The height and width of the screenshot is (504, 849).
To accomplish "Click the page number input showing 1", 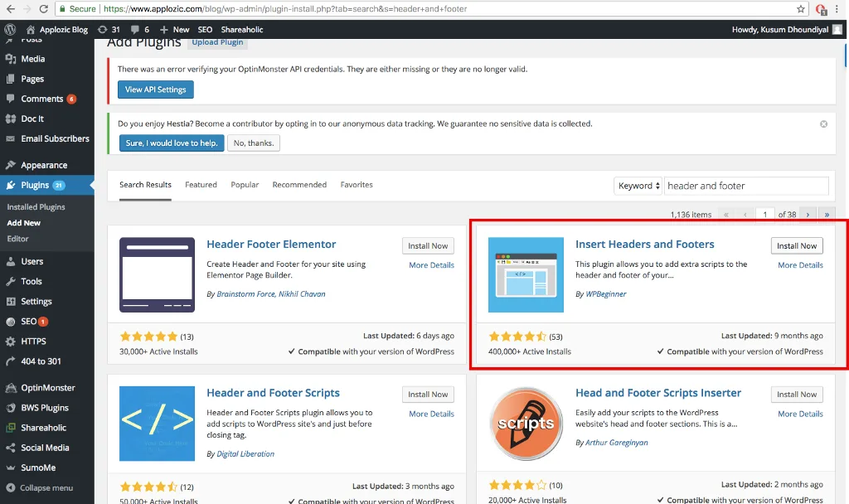I will click(764, 213).
